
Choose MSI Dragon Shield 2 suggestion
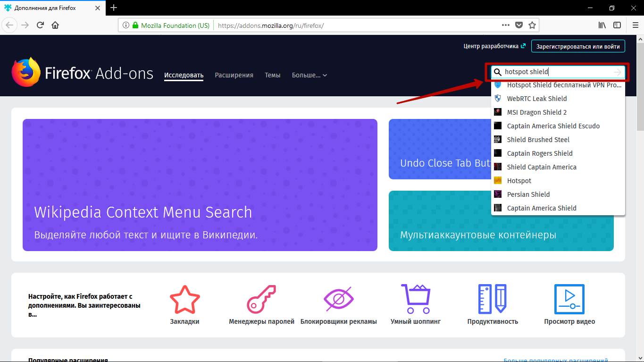pyautogui.click(x=558, y=112)
